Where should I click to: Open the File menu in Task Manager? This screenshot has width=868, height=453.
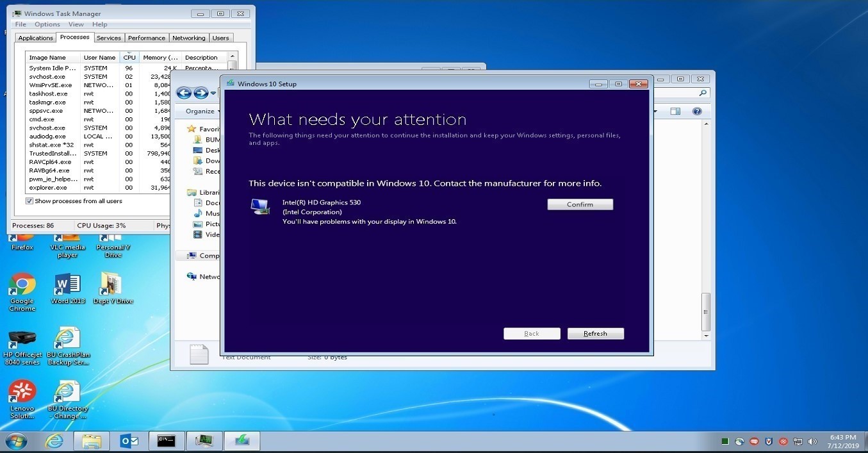pyautogui.click(x=20, y=24)
